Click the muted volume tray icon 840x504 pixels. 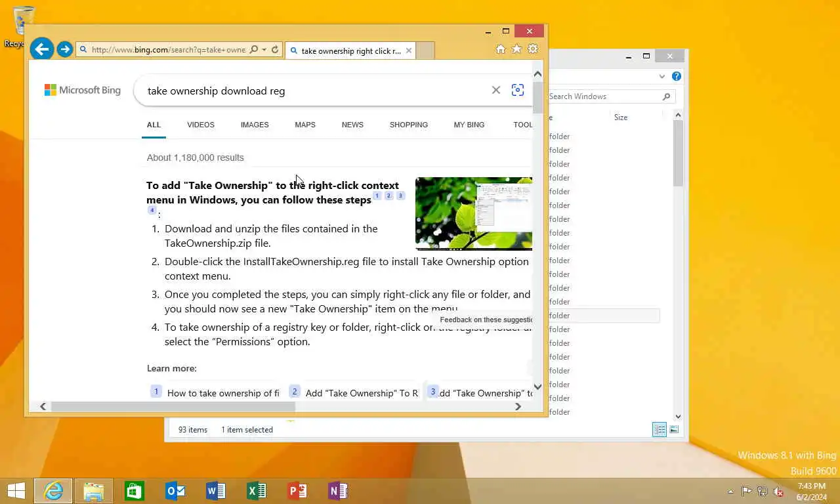tap(778, 491)
